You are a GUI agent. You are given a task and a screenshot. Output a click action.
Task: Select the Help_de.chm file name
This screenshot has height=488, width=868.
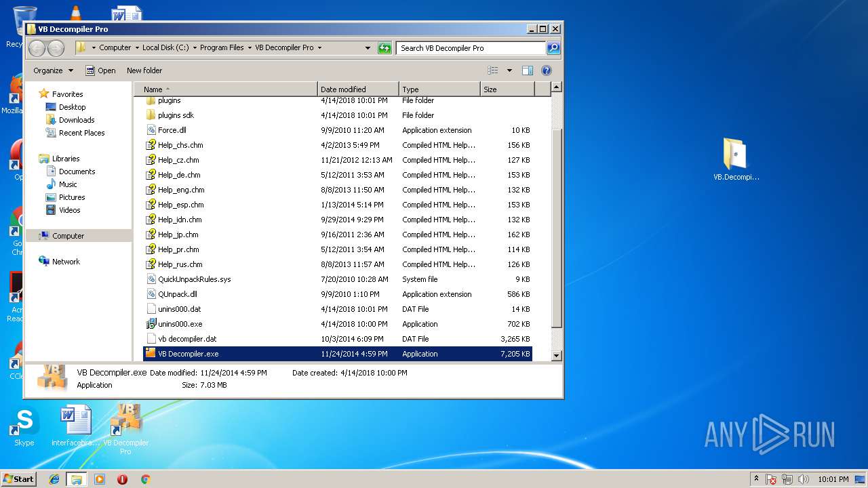tap(179, 175)
